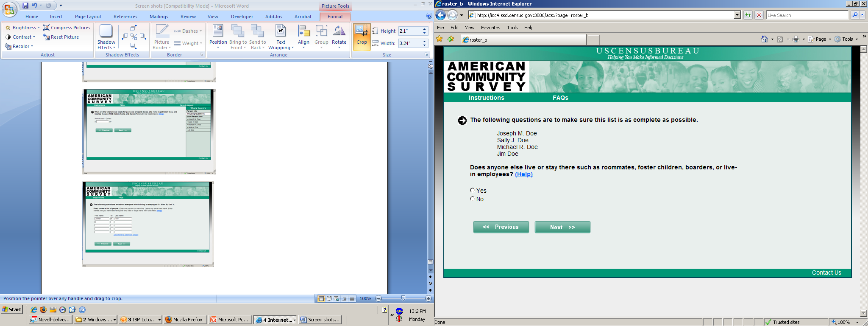The width and height of the screenshot is (868, 326).
Task: Select the No radio button
Action: [x=472, y=199]
